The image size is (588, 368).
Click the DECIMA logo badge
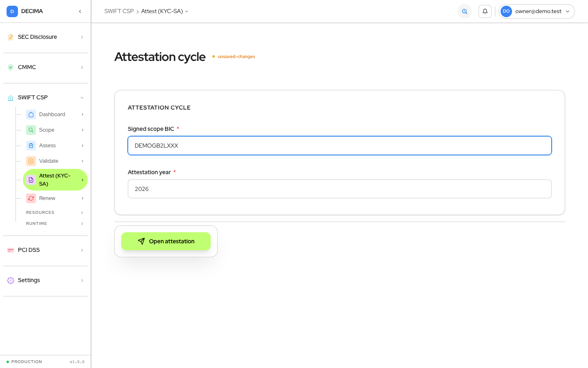pyautogui.click(x=12, y=11)
